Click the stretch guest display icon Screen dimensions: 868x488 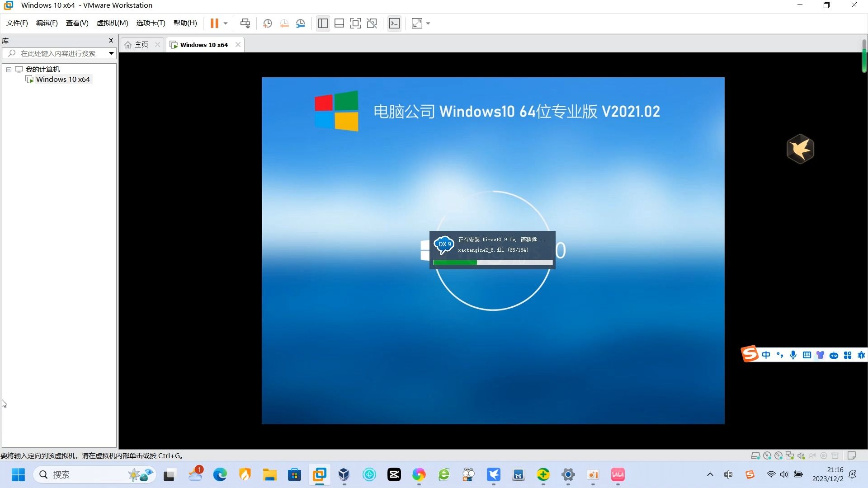pos(417,23)
